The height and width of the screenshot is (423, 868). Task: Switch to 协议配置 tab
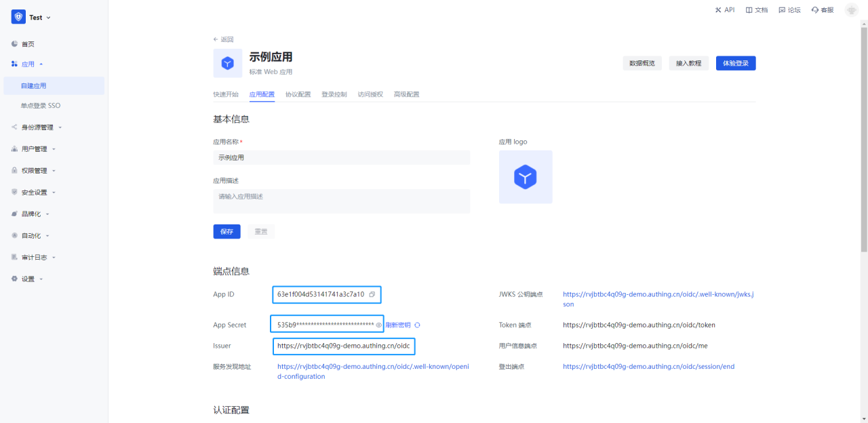(298, 94)
